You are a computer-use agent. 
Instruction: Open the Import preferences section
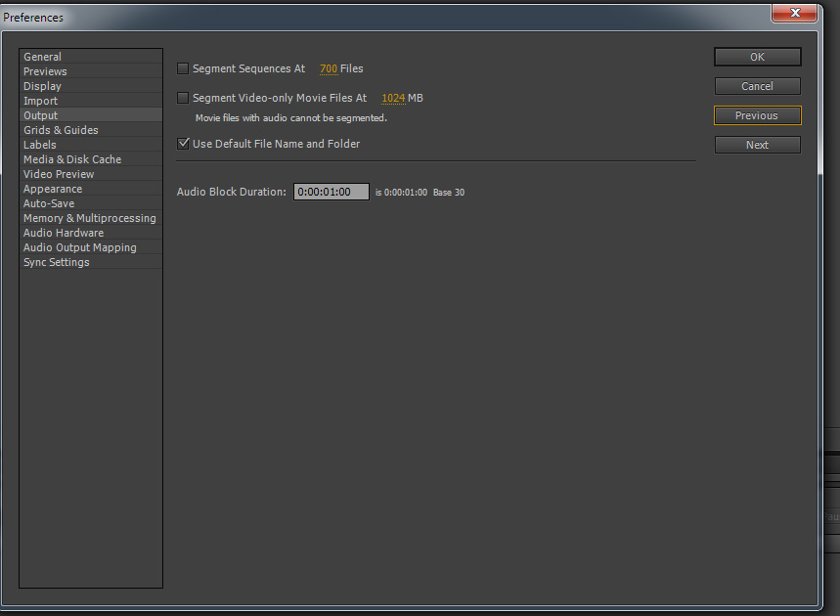click(x=91, y=101)
